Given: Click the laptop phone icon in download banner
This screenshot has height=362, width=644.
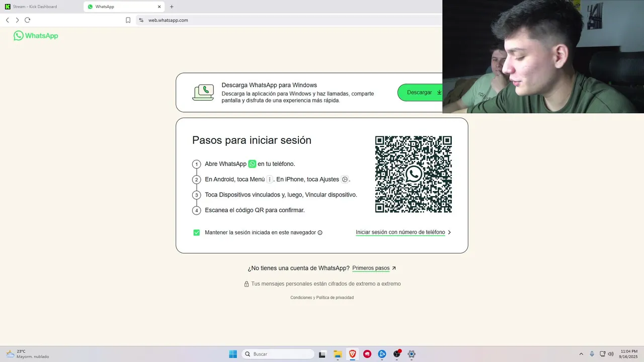Looking at the screenshot, I should pos(203,93).
